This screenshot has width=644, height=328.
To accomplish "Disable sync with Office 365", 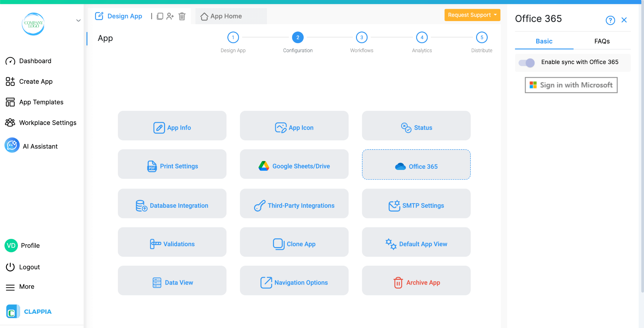I will click(525, 63).
